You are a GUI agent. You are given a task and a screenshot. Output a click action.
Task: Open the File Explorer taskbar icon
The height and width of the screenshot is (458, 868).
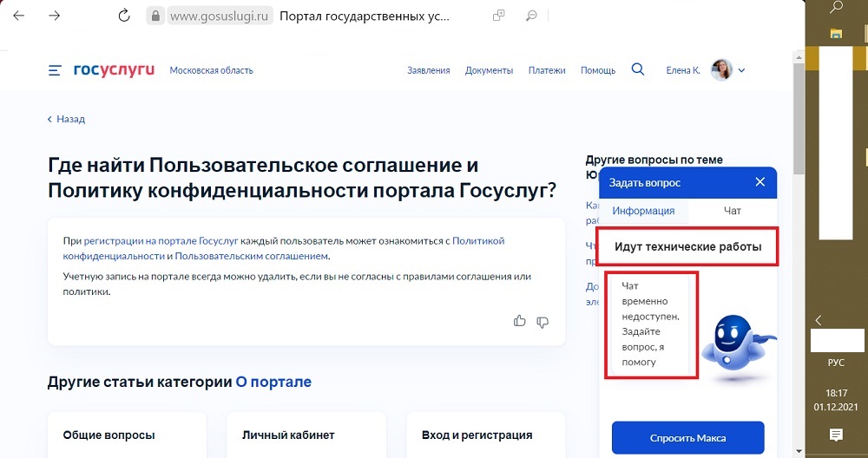coord(837,33)
